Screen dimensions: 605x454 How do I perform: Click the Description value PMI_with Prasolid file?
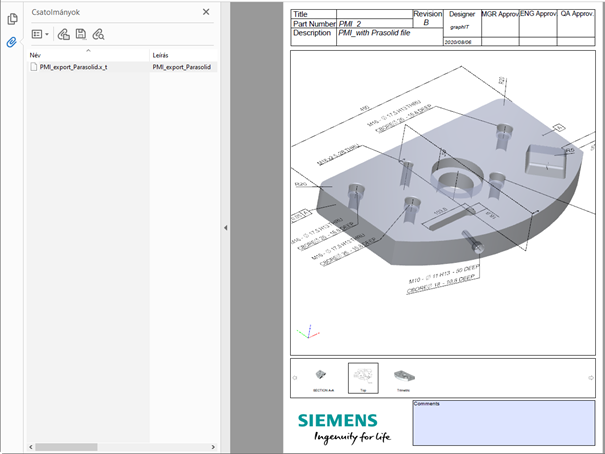point(374,33)
